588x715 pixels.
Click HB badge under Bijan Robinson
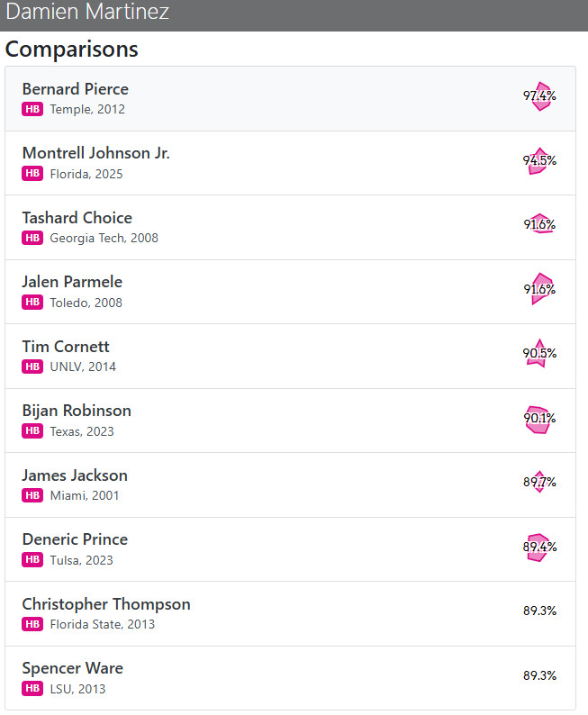pos(32,431)
